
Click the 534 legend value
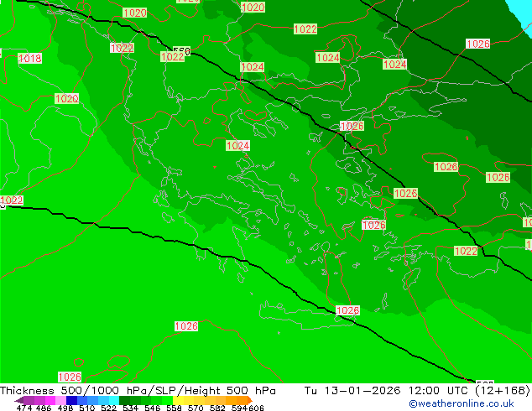pyautogui.click(x=130, y=408)
